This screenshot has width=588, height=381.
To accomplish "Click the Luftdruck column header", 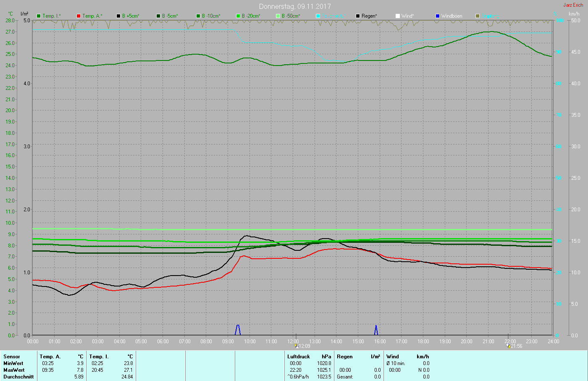I will 299,357.
